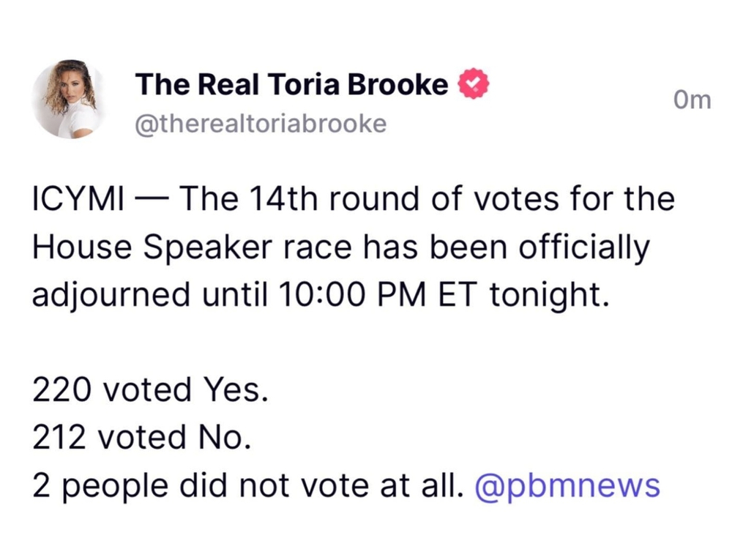Click the @therealtoriabrooke handle
Screen dimensions: 743x560
tap(261, 124)
